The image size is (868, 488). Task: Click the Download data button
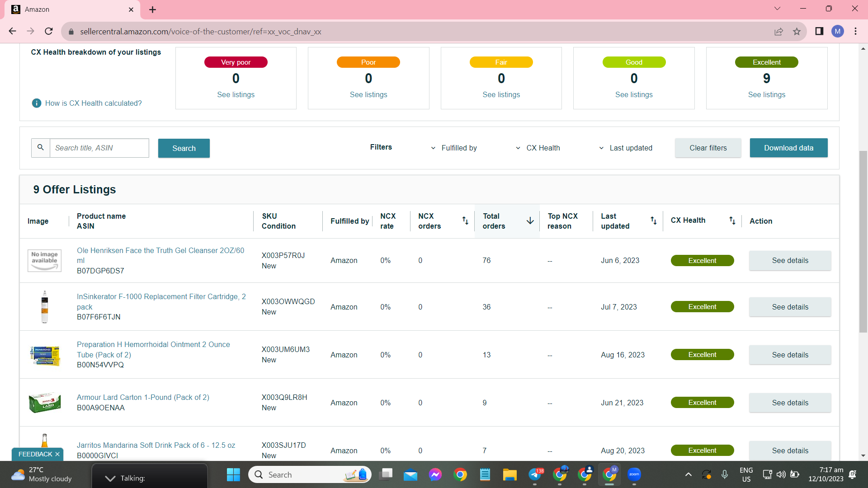(x=789, y=148)
